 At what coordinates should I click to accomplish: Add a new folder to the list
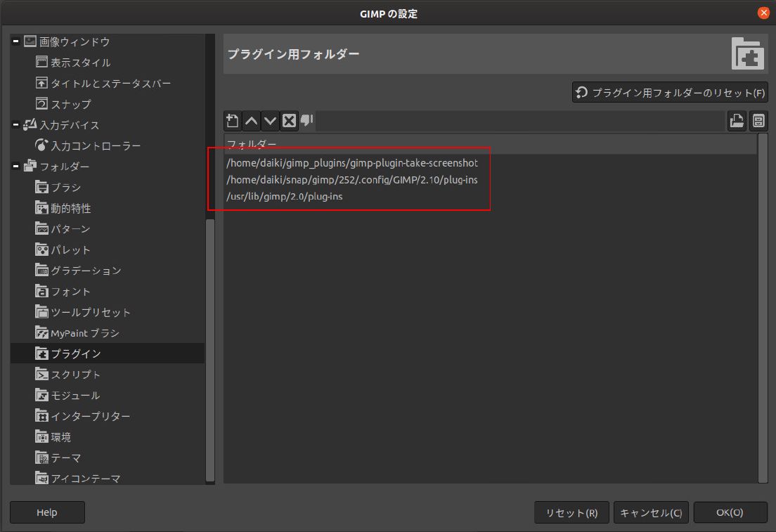pyautogui.click(x=233, y=121)
